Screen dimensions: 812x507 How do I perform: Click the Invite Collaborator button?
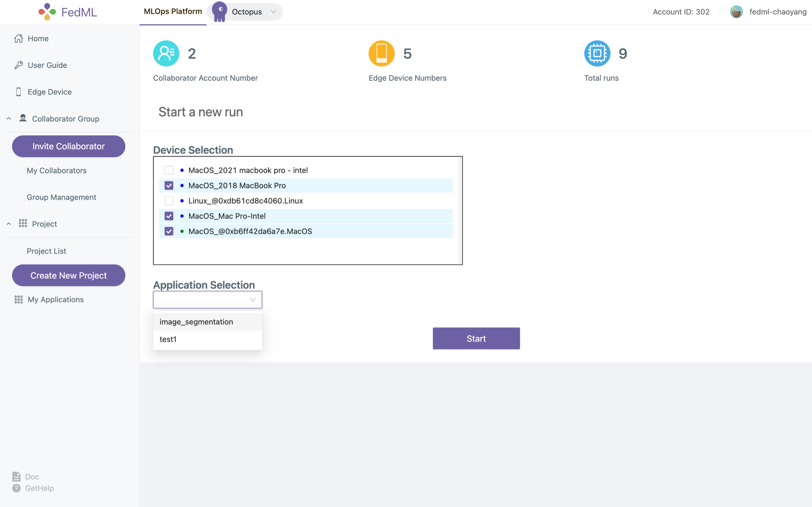coord(69,146)
